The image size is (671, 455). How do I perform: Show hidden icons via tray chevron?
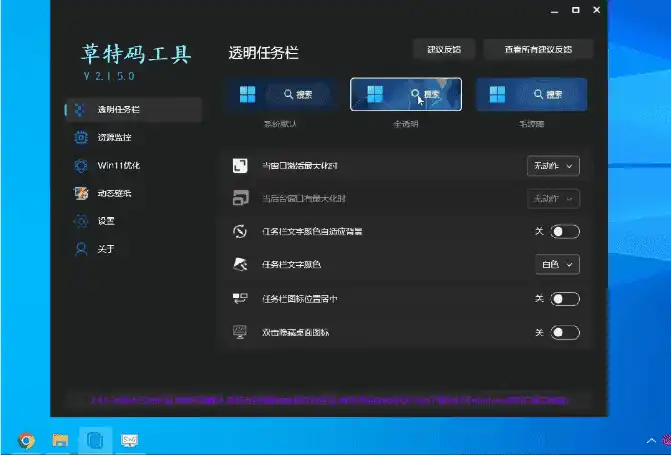click(651, 440)
